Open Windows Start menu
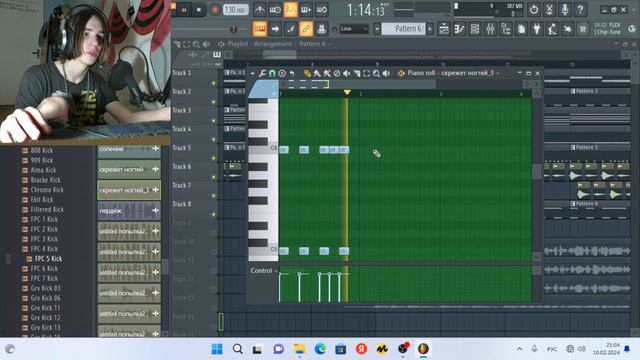640x360 pixels. tap(217, 349)
